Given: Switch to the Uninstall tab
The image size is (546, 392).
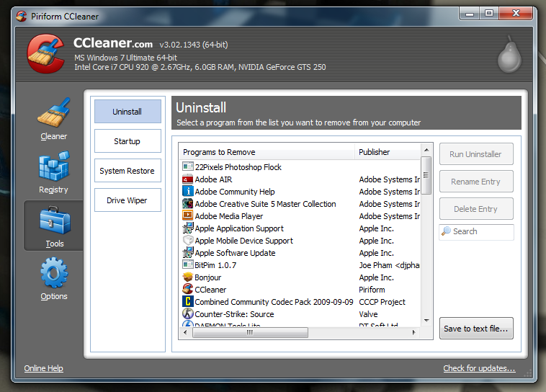Looking at the screenshot, I should [127, 112].
